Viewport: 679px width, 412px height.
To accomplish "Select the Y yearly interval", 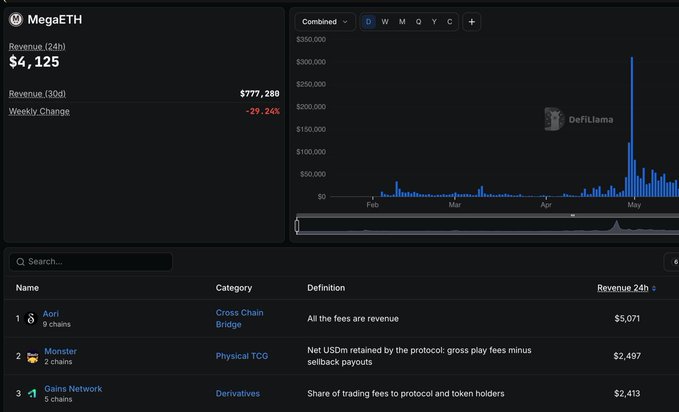I will 434,22.
